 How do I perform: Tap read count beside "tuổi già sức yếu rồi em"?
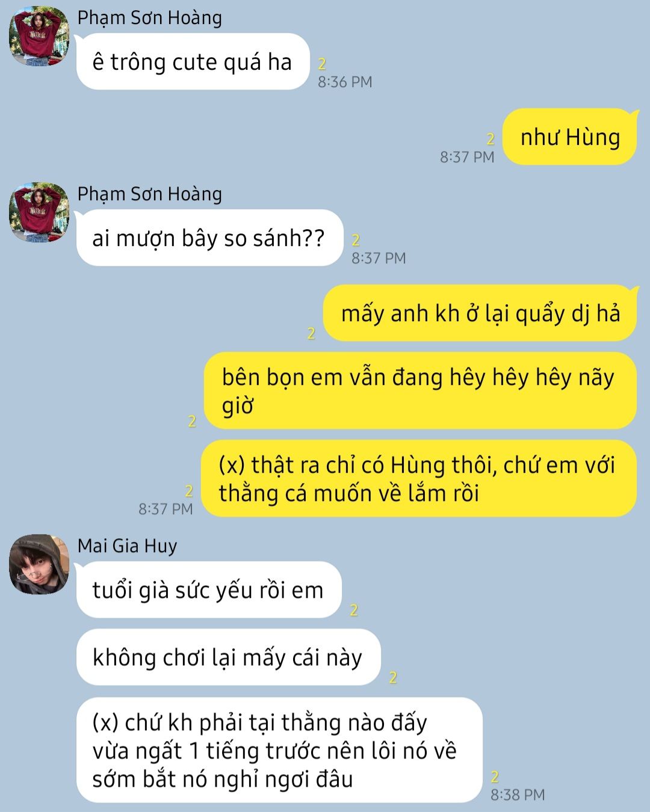coord(354,610)
